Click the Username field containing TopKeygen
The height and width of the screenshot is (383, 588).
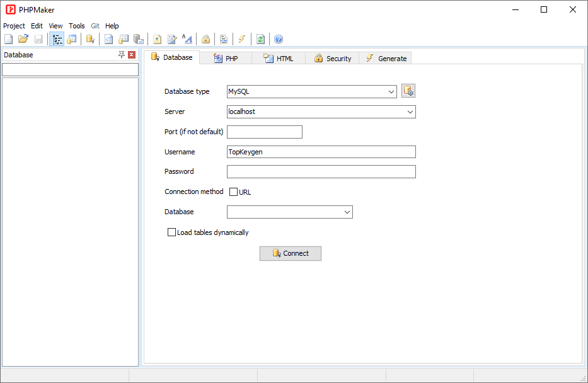[x=321, y=152]
